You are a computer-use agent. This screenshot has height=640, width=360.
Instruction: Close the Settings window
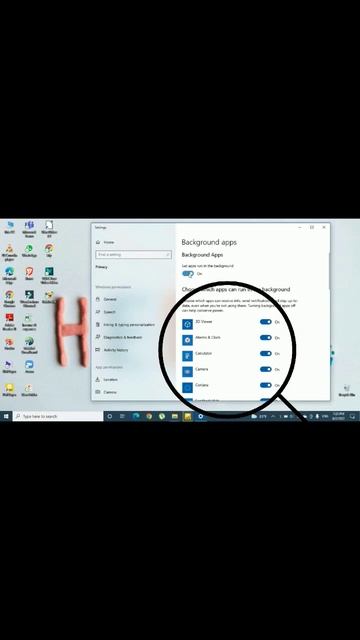pyautogui.click(x=324, y=227)
